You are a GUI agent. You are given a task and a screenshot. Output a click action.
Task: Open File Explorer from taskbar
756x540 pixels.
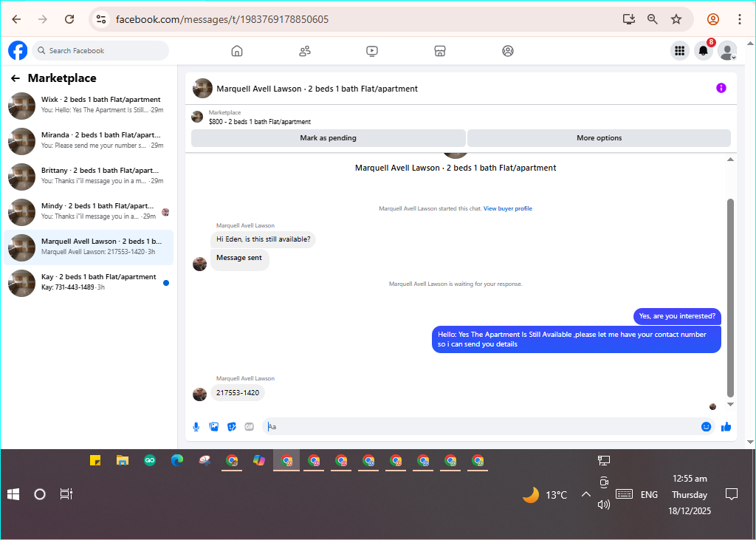click(x=123, y=460)
